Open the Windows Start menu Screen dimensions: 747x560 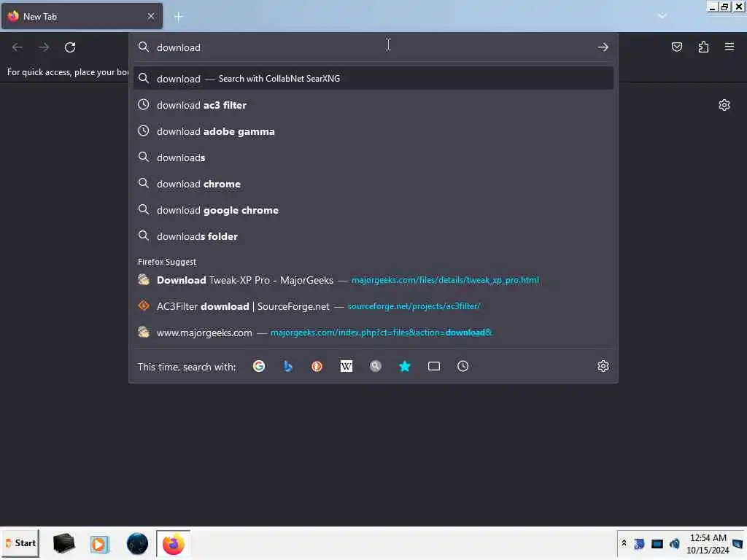tap(20, 543)
